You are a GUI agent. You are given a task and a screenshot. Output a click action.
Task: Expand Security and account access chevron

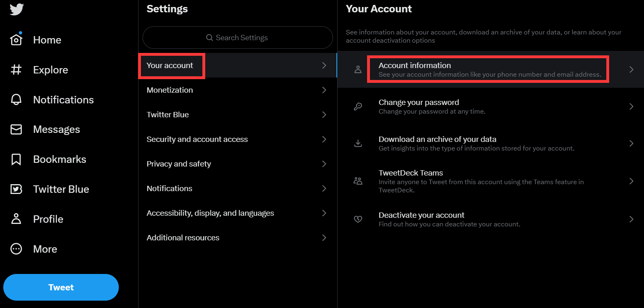click(x=324, y=139)
